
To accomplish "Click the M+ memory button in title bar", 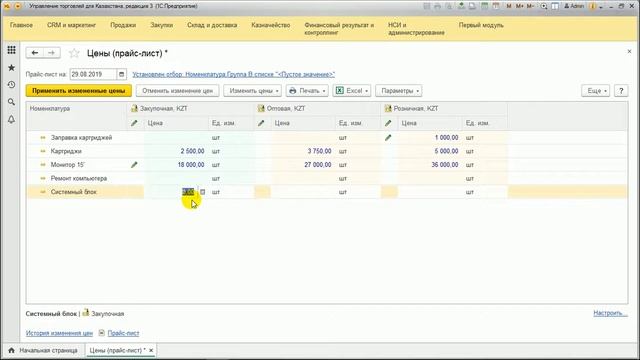I will coord(520,6).
